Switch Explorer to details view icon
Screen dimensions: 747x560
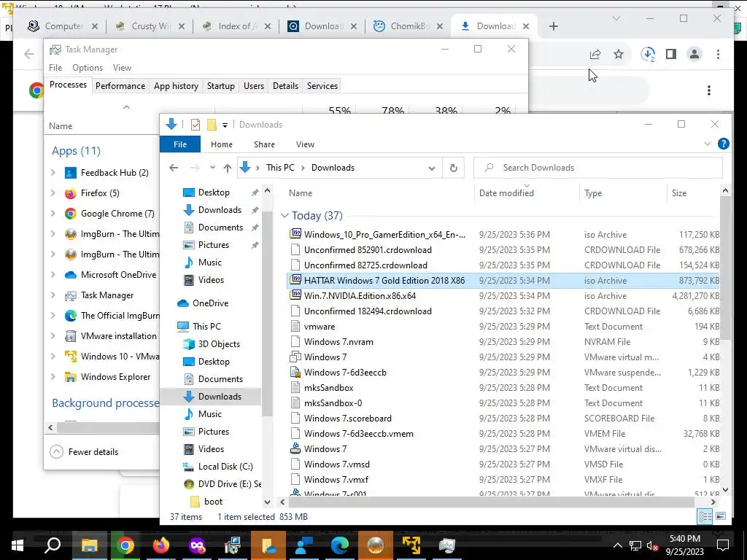(705, 516)
